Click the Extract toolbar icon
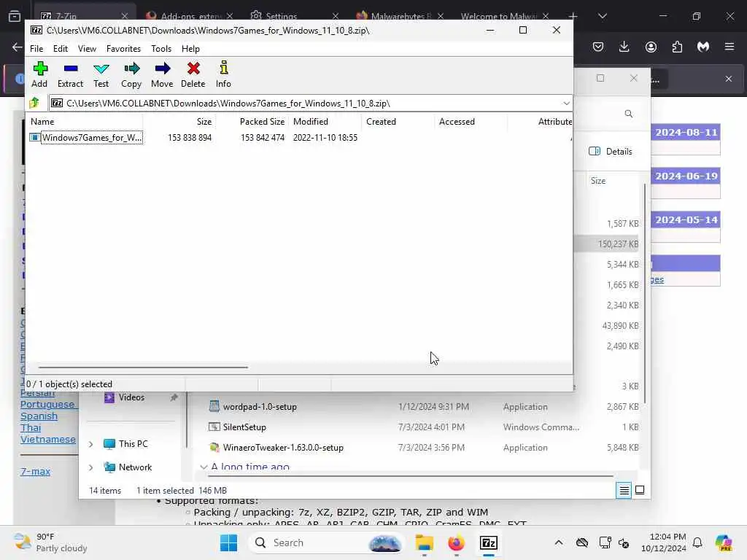The height and width of the screenshot is (560, 747). click(70, 74)
